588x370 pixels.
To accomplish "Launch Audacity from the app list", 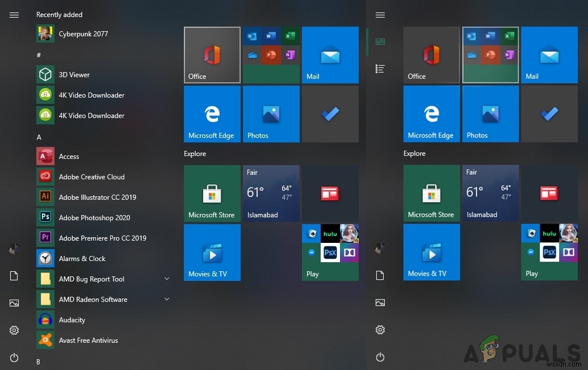I will [x=72, y=320].
